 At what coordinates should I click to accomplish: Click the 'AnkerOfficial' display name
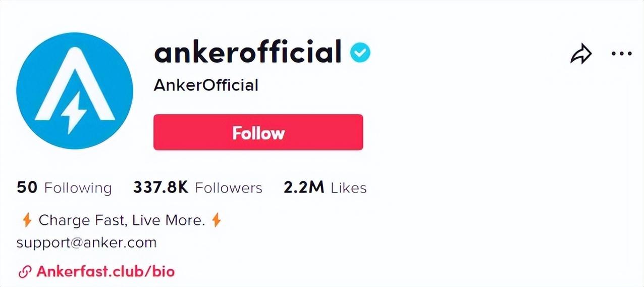pos(206,85)
